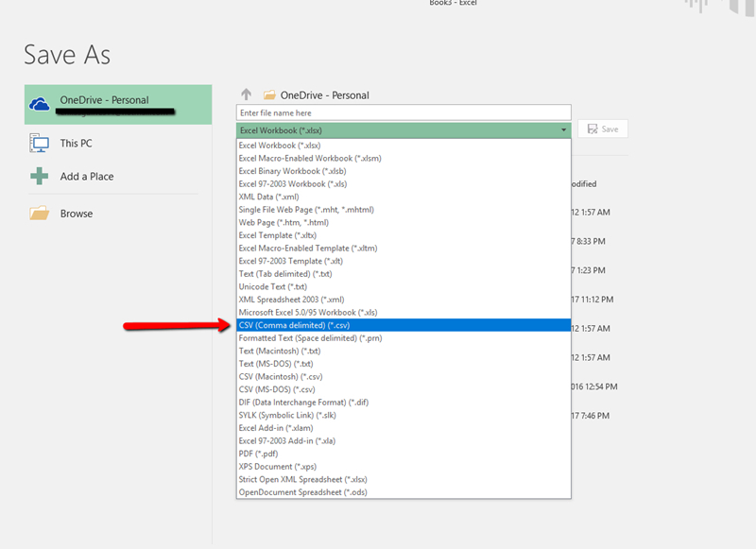Go up one folder level arrow
The height and width of the screenshot is (549, 756).
pos(247,94)
